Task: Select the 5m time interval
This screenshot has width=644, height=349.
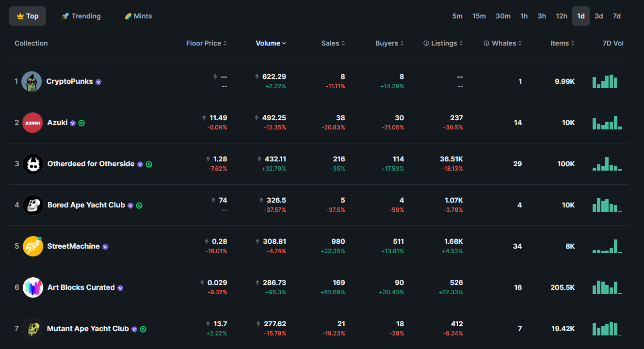Action: (457, 16)
